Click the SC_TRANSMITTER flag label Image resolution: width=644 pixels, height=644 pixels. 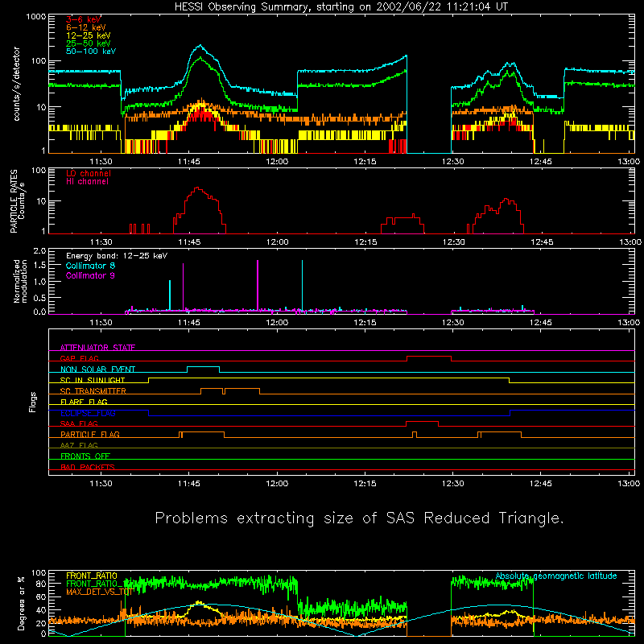[x=93, y=390]
